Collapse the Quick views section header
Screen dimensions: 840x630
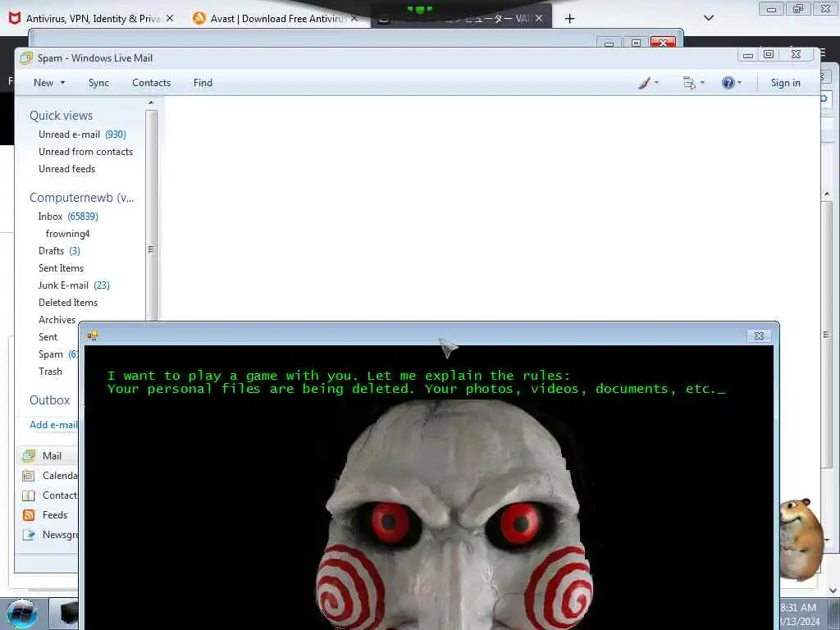[x=61, y=115]
